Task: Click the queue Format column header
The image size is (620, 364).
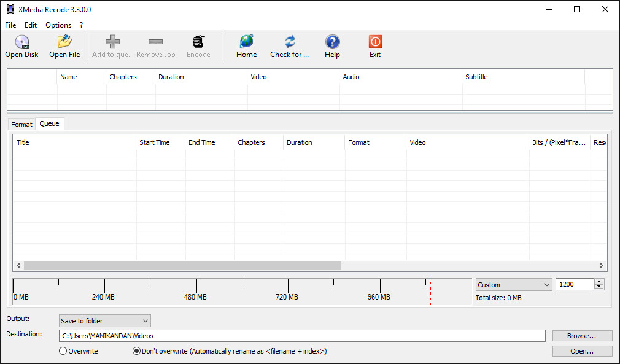Action: [375, 142]
